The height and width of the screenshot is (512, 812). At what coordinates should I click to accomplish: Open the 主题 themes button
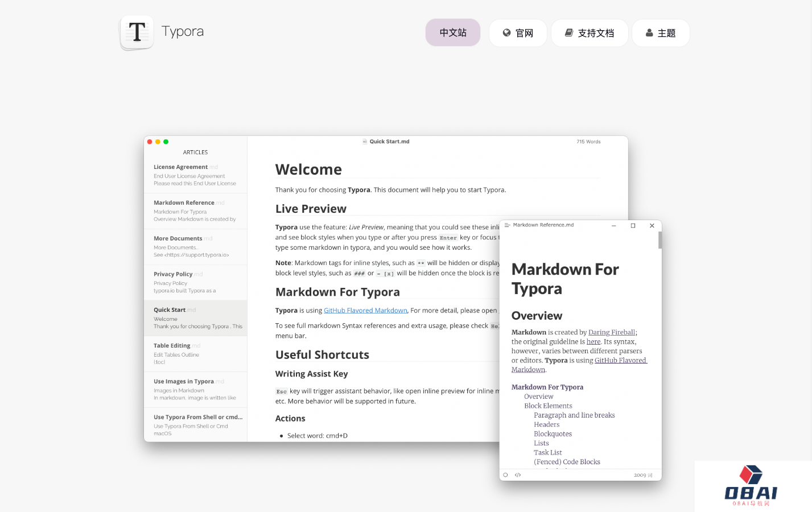coord(661,33)
